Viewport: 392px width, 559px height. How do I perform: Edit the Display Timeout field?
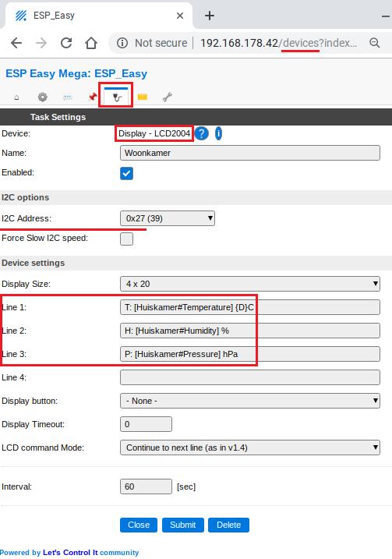pyautogui.click(x=146, y=424)
